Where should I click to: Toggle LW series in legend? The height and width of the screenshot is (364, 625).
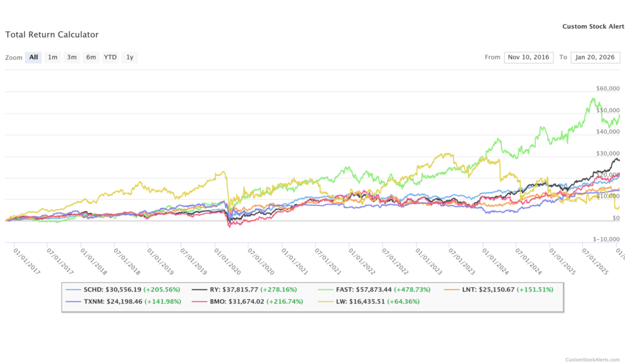(376, 301)
